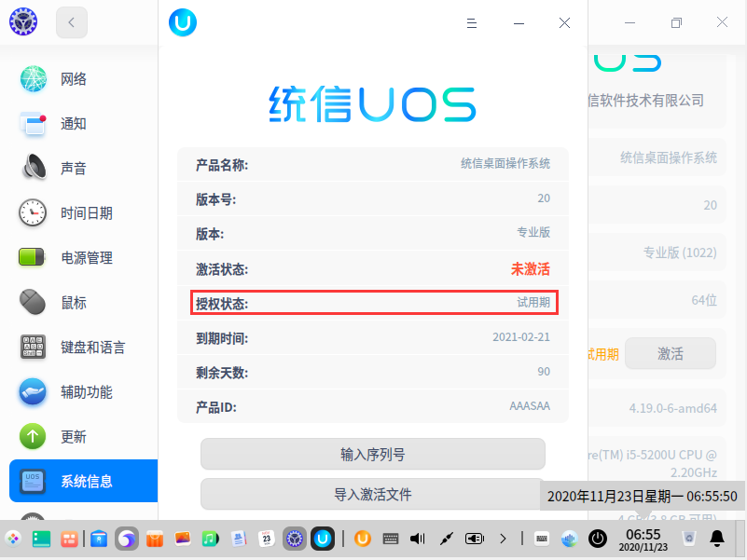This screenshot has height=560, width=747.
Task: Click the remaining days value 90
Action: (544, 372)
